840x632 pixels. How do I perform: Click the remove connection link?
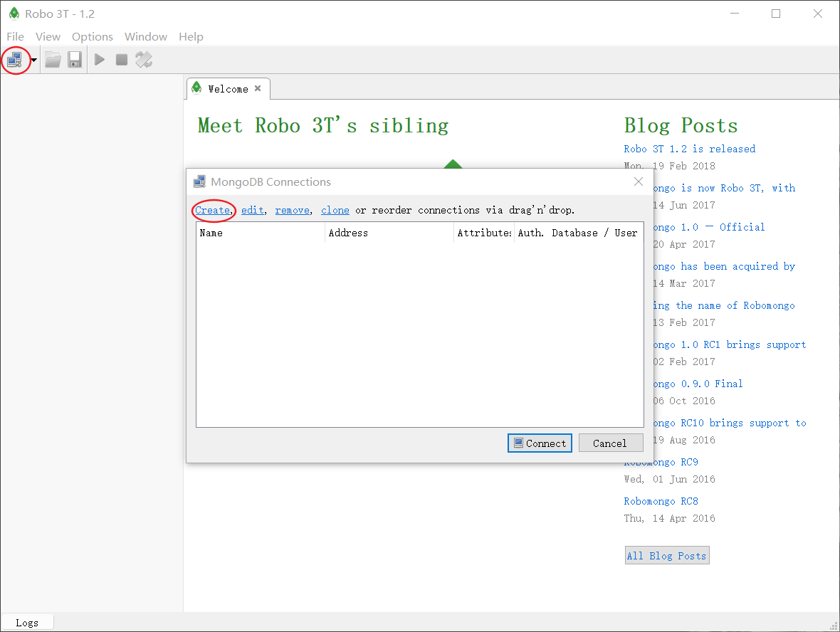click(293, 210)
